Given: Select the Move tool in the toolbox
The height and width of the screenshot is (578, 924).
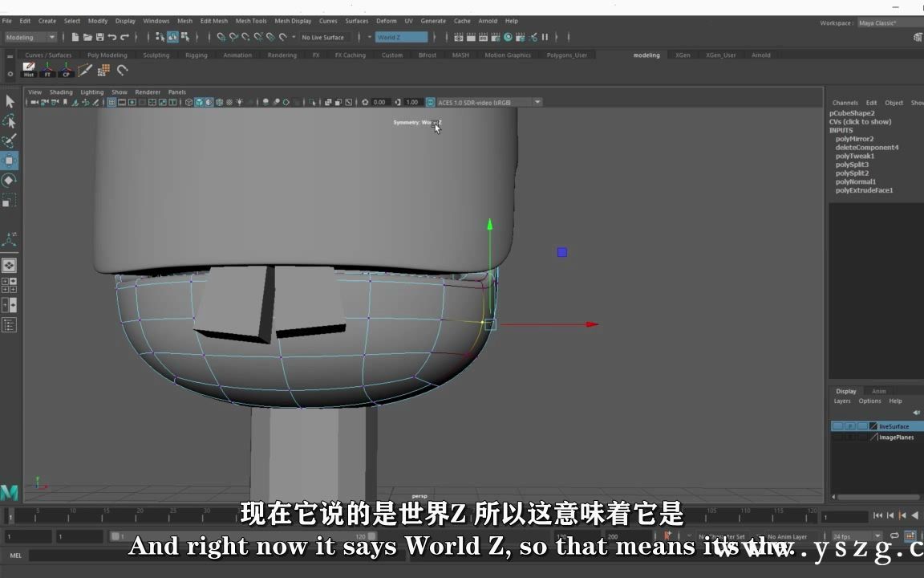Looking at the screenshot, I should point(10,160).
